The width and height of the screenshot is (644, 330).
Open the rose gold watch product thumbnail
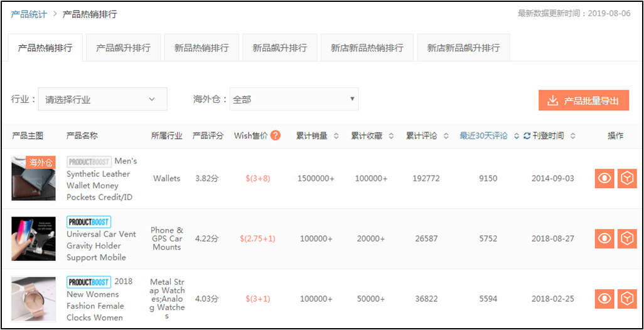point(33,299)
